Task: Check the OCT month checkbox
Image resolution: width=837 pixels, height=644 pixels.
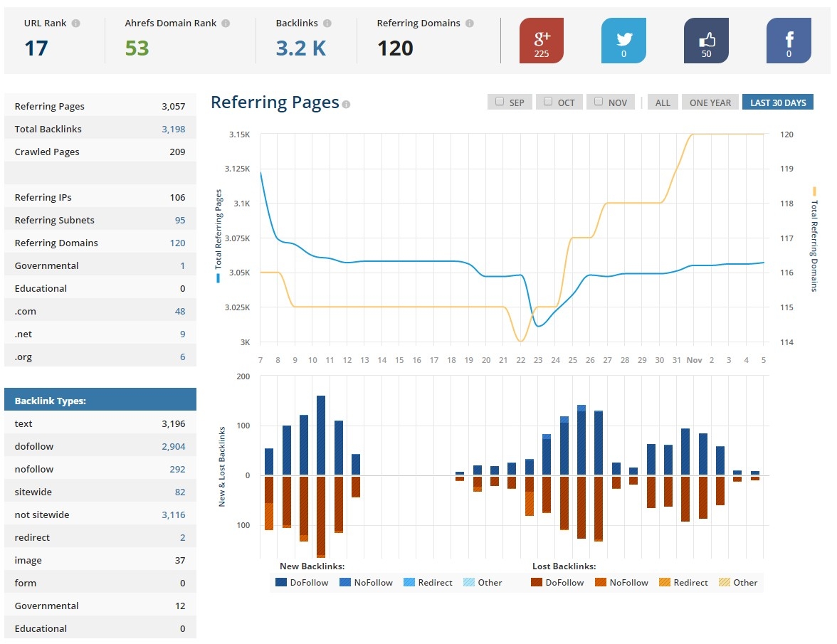Action: (x=547, y=101)
